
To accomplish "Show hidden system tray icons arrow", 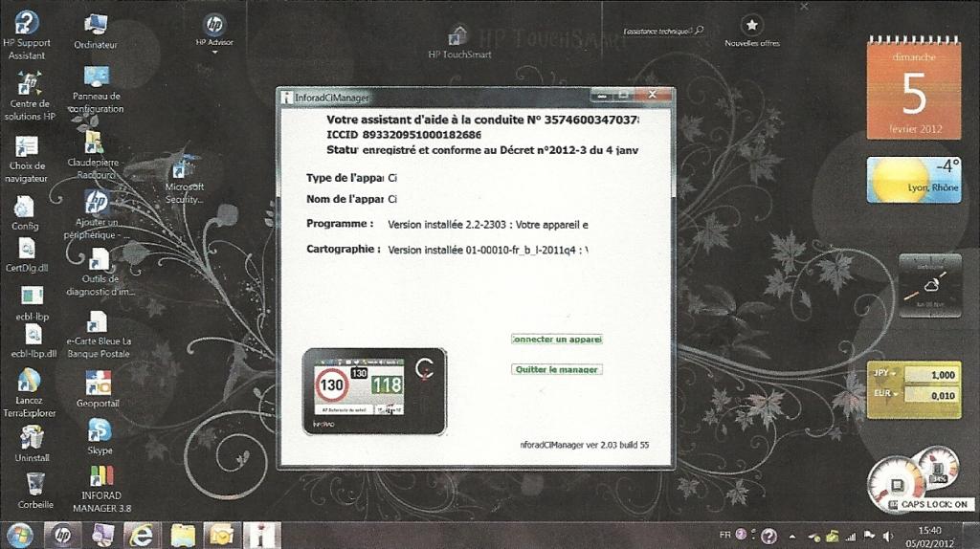I will pos(791,536).
